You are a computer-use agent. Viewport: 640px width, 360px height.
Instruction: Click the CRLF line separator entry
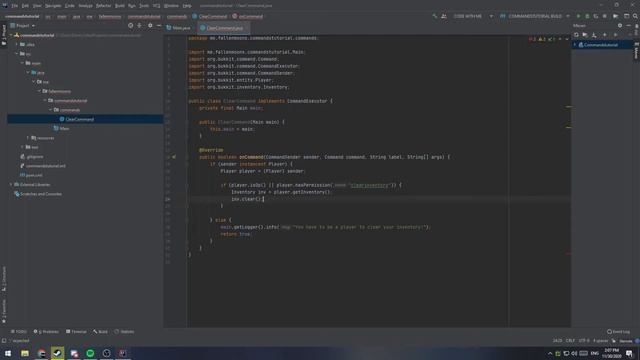(570, 340)
